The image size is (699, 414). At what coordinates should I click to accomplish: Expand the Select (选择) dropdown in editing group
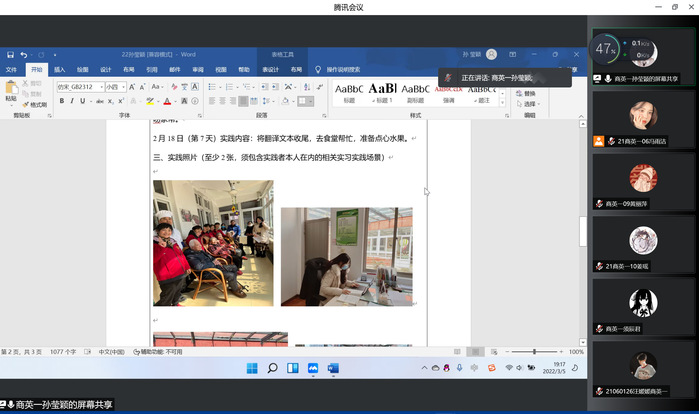[x=530, y=104]
